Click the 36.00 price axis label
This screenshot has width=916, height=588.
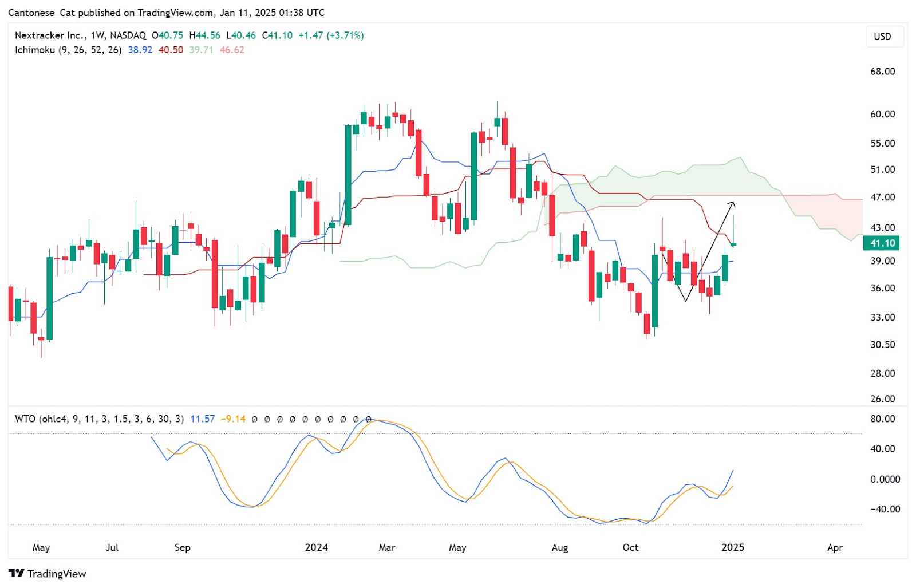point(882,288)
